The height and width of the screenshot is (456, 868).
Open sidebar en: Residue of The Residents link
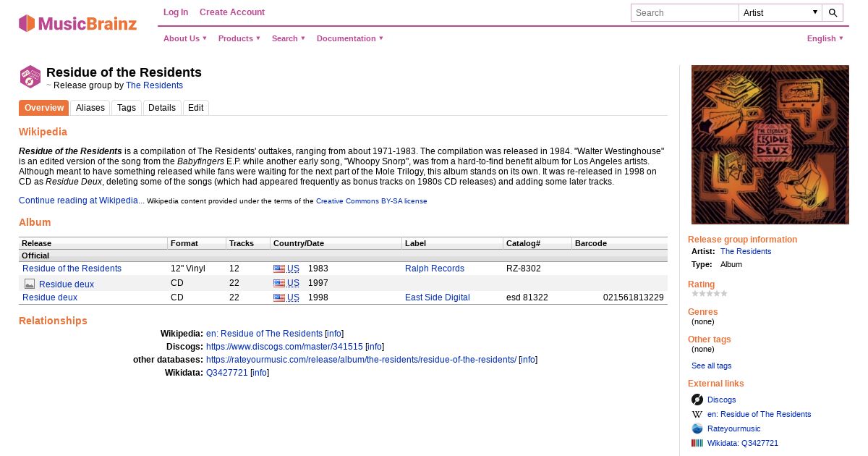pyautogui.click(x=759, y=414)
